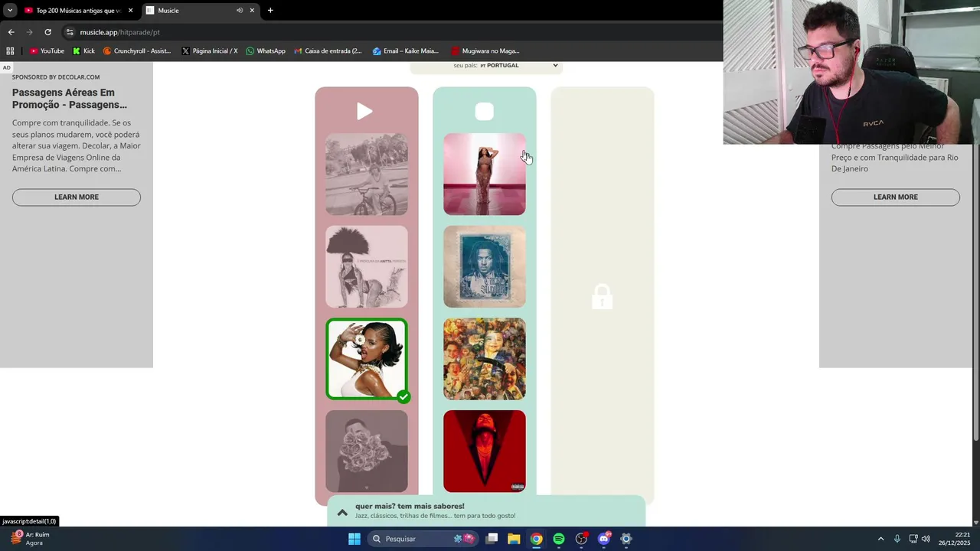Screen dimensions: 980x551
Task: Open the locked third column padlock
Action: click(x=602, y=297)
